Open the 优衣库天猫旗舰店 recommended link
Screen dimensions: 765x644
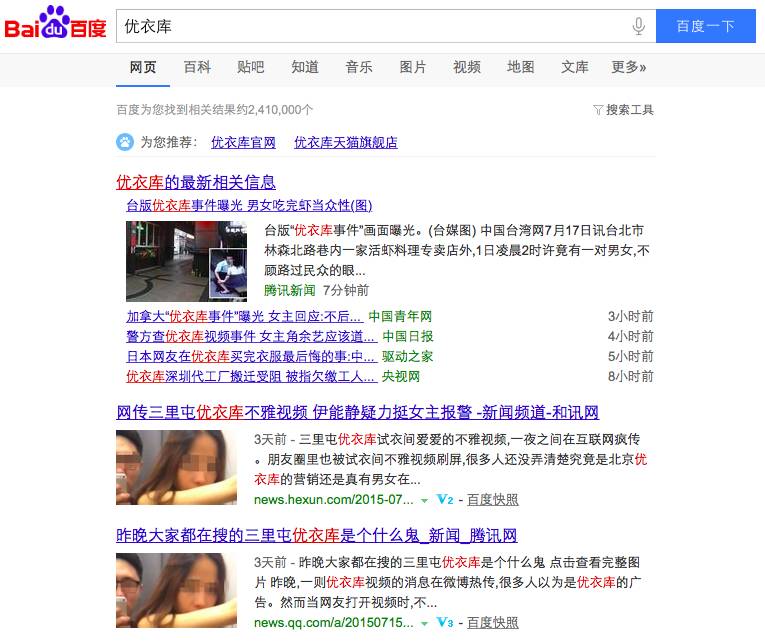point(346,142)
